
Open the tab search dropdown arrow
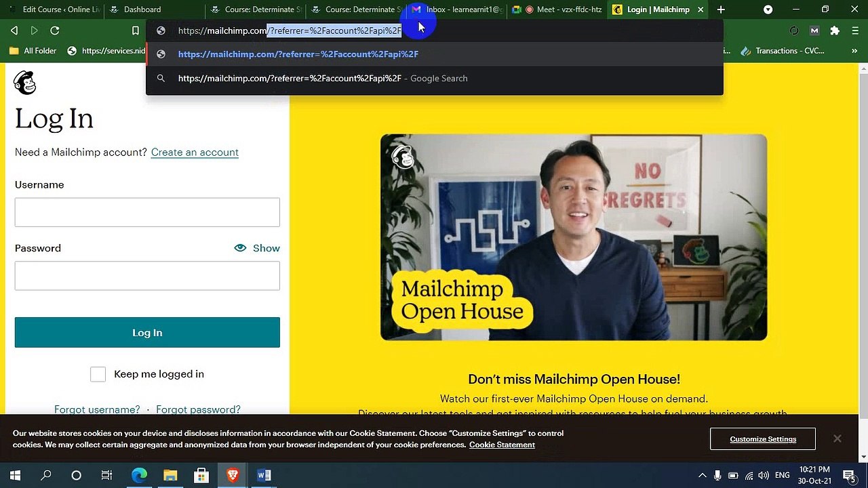tap(768, 9)
